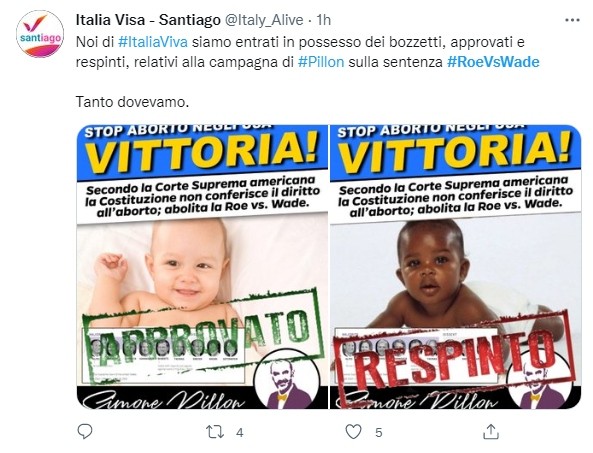This screenshot has width=593, height=453.
Task: Click the yellow VITTORIA! headline on left poster
Action: click(202, 153)
